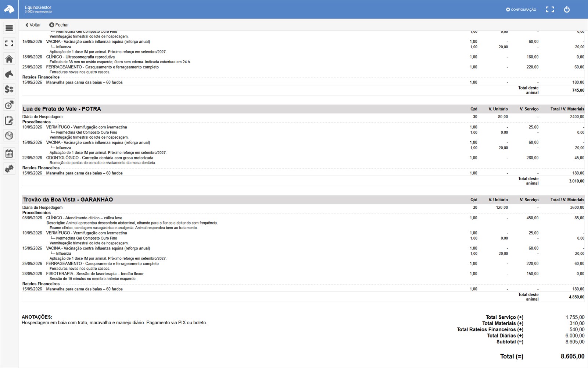Viewport: 588px width, 368px height.
Task: Open the hamburger menu in sidebar
Action: (x=9, y=28)
